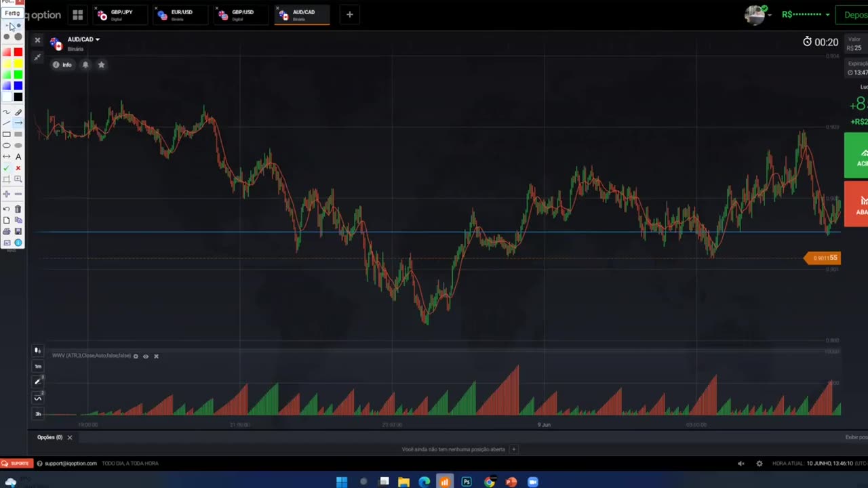Select the outlined ellipse tool
Screen dimensions: 868x488
tap(7, 145)
